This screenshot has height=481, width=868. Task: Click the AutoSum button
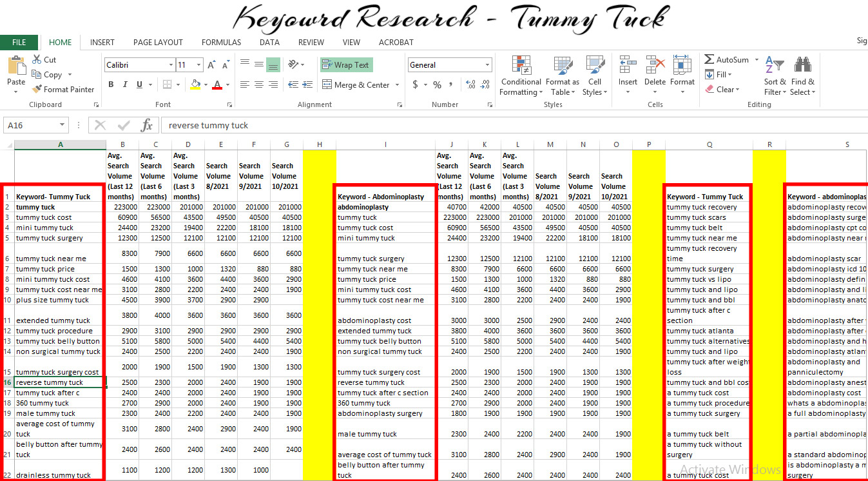(x=726, y=60)
